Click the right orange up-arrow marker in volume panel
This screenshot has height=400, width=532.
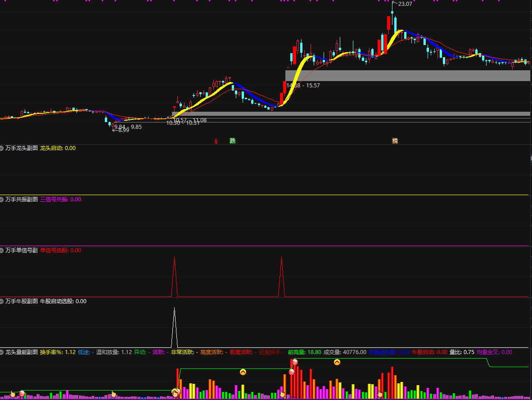tap(337, 362)
